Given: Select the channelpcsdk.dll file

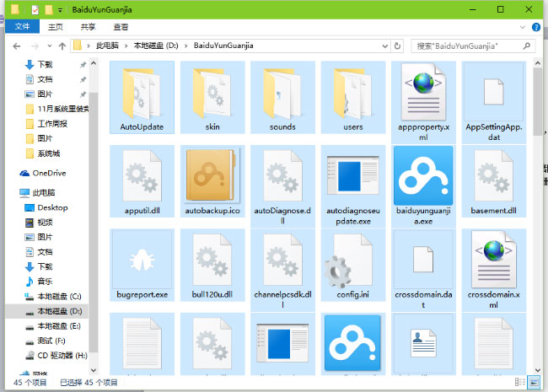Looking at the screenshot, I should coord(282,270).
